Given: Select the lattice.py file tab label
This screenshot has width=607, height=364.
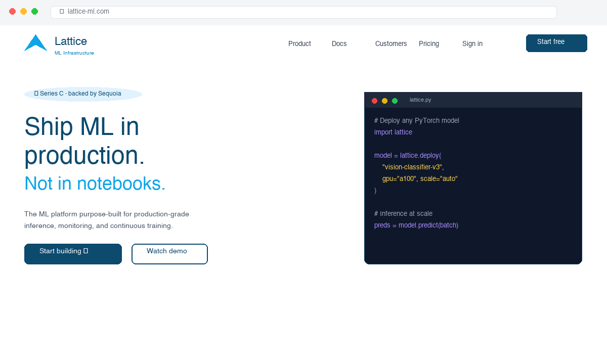Looking at the screenshot, I should [420, 100].
